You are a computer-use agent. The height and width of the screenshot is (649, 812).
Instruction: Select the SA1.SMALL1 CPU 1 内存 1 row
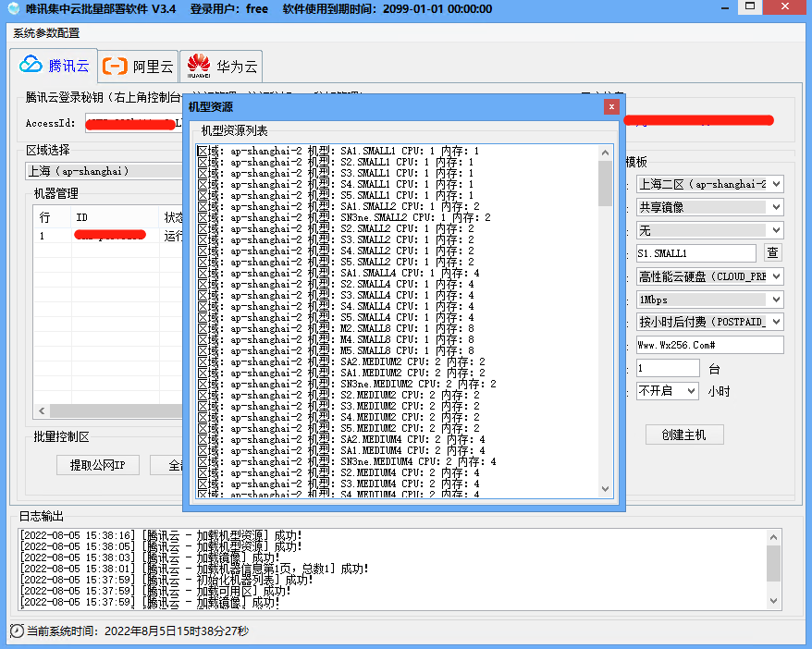pyautogui.click(x=338, y=151)
